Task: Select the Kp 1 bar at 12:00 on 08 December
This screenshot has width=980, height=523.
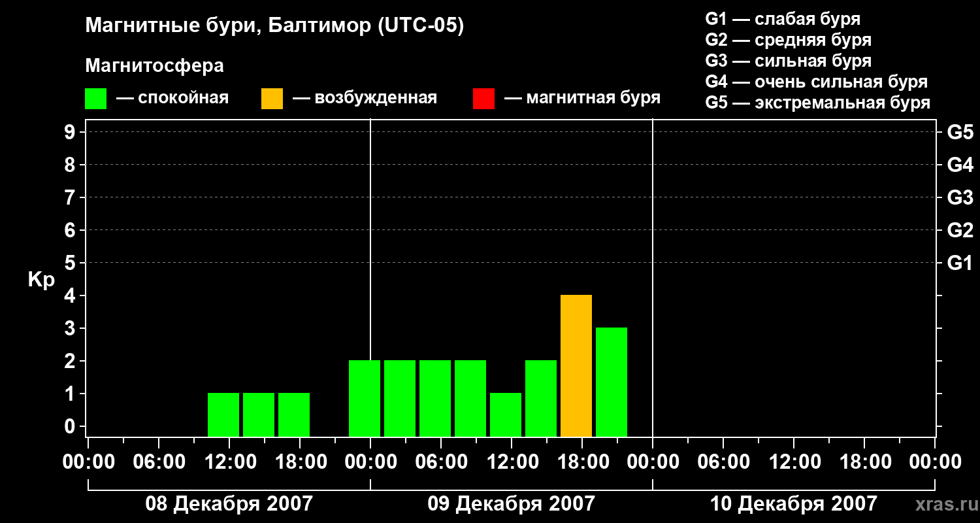Action: click(x=223, y=415)
